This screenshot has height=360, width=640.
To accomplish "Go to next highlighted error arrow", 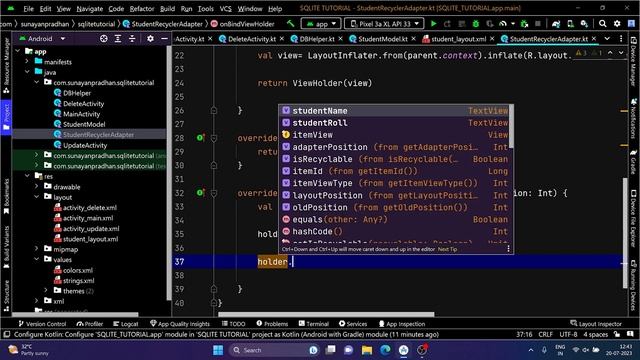I will coord(621,53).
